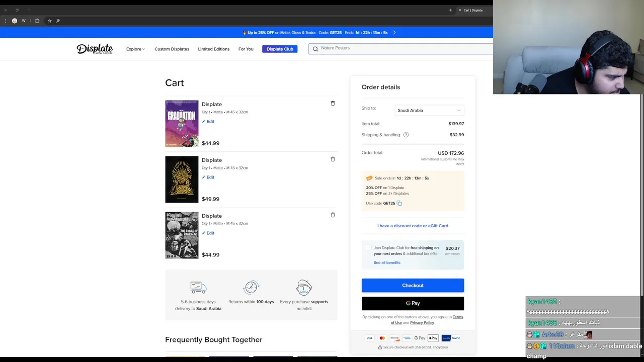
Task: Open the Graduation poster thumbnail
Action: [182, 124]
